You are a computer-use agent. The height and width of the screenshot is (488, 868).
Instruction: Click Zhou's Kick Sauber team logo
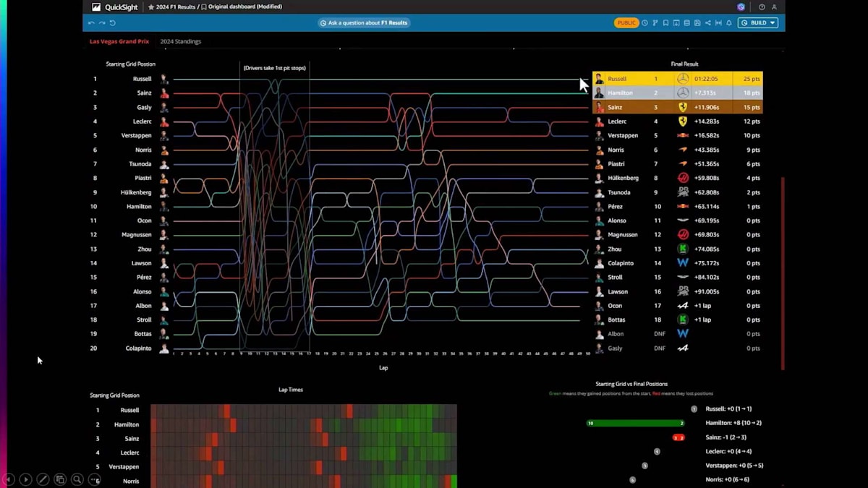[683, 249]
